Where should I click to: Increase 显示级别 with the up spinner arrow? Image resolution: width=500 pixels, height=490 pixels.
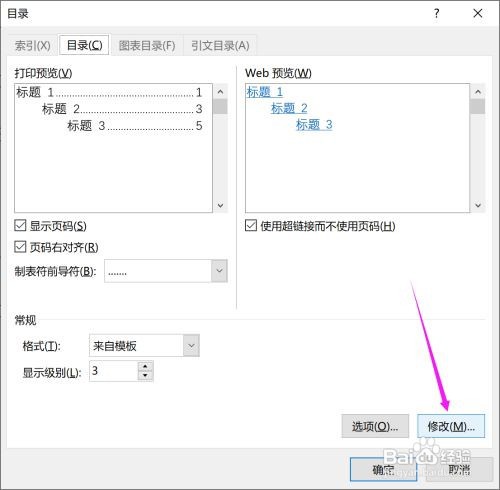[145, 366]
